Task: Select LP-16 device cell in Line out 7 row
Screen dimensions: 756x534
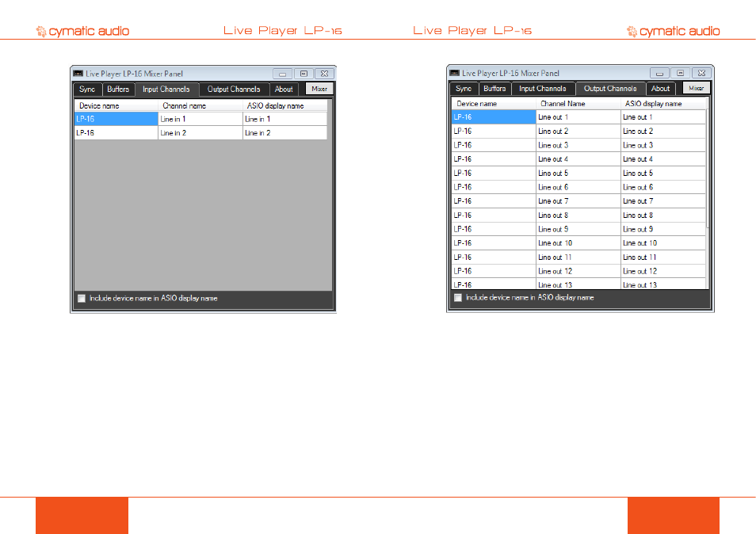Action: [x=494, y=201]
